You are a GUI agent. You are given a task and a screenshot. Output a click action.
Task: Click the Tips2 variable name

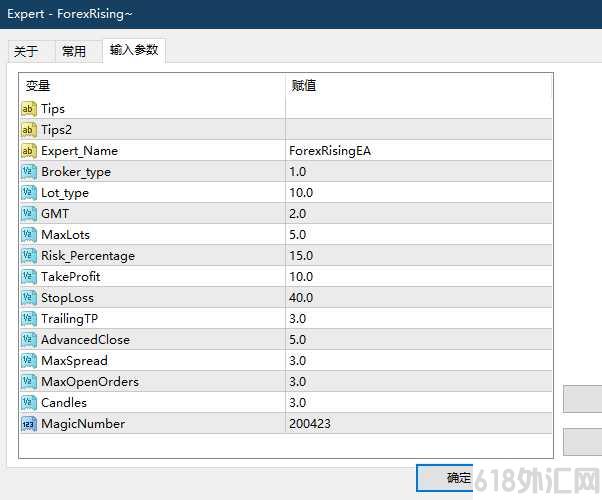(56, 130)
